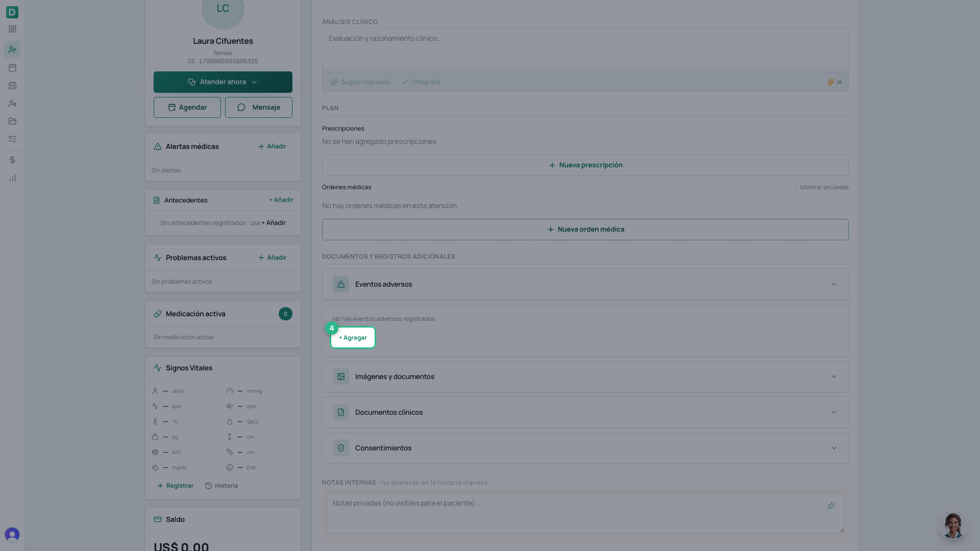Click the billing dollar sign sidebar icon
Image resolution: width=980 pixels, height=551 pixels.
pos(12,160)
